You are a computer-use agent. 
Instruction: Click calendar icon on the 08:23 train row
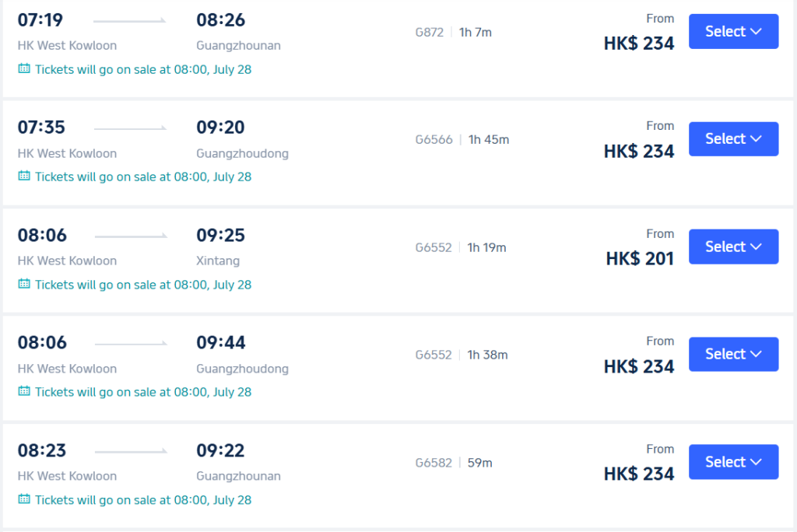(24, 499)
